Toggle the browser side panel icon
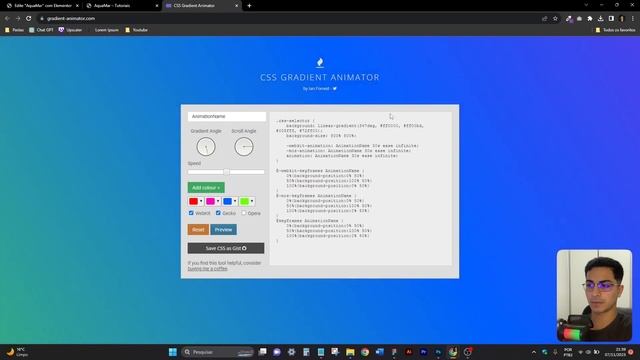 click(611, 18)
